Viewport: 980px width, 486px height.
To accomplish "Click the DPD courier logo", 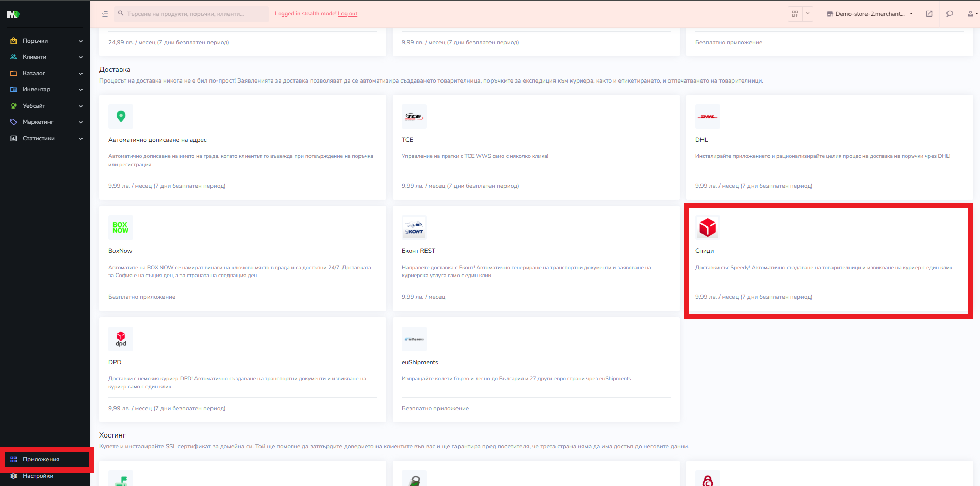I will (x=120, y=339).
